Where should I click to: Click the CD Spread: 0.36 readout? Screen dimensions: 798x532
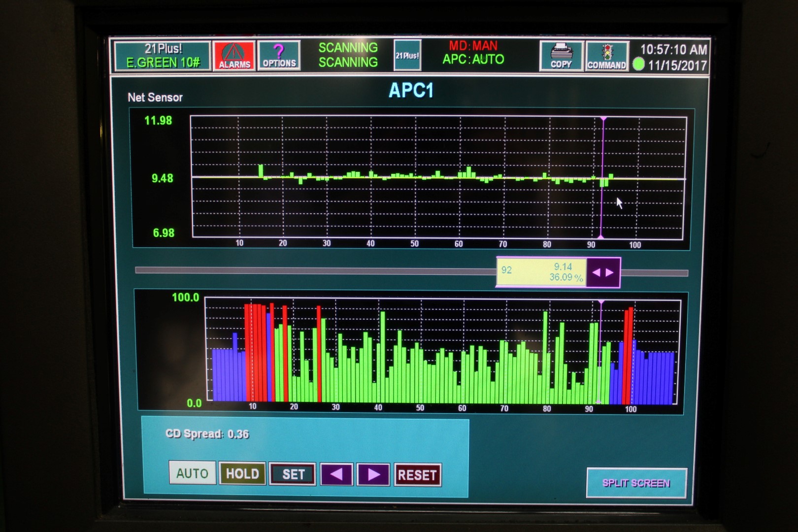point(207,434)
